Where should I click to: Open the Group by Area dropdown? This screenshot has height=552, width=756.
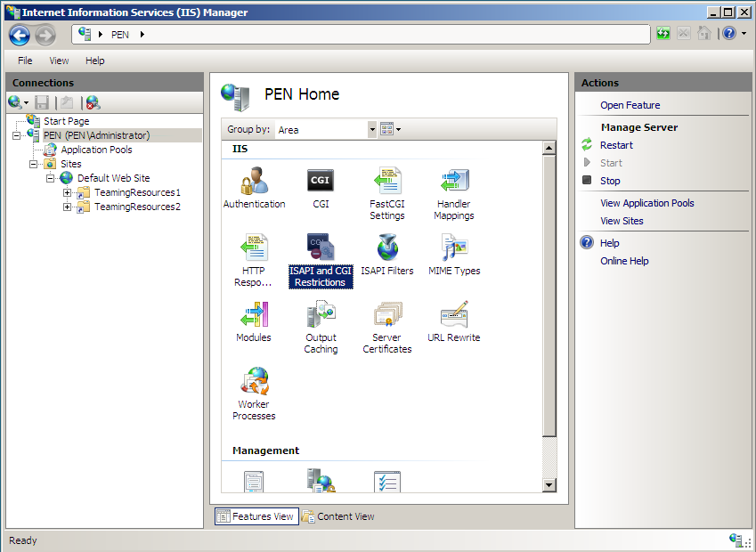click(x=372, y=129)
